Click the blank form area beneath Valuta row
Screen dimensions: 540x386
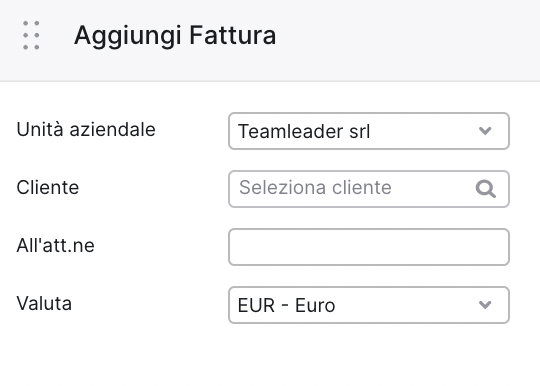pyautogui.click(x=270, y=356)
